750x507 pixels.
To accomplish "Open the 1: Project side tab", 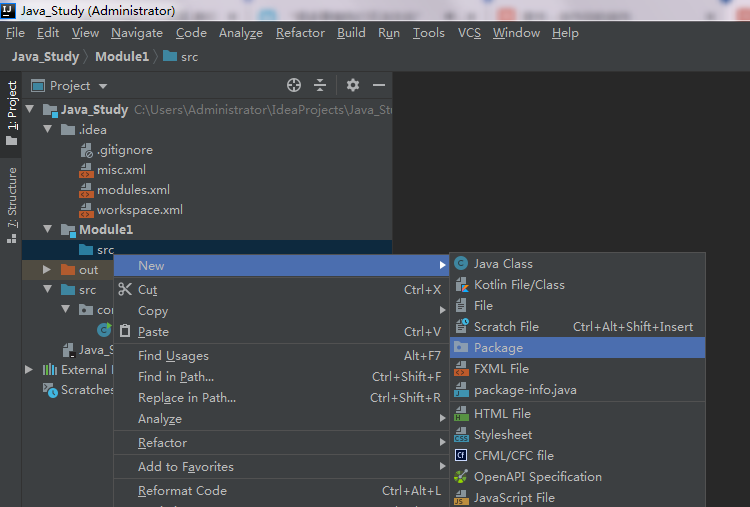I will (11, 113).
